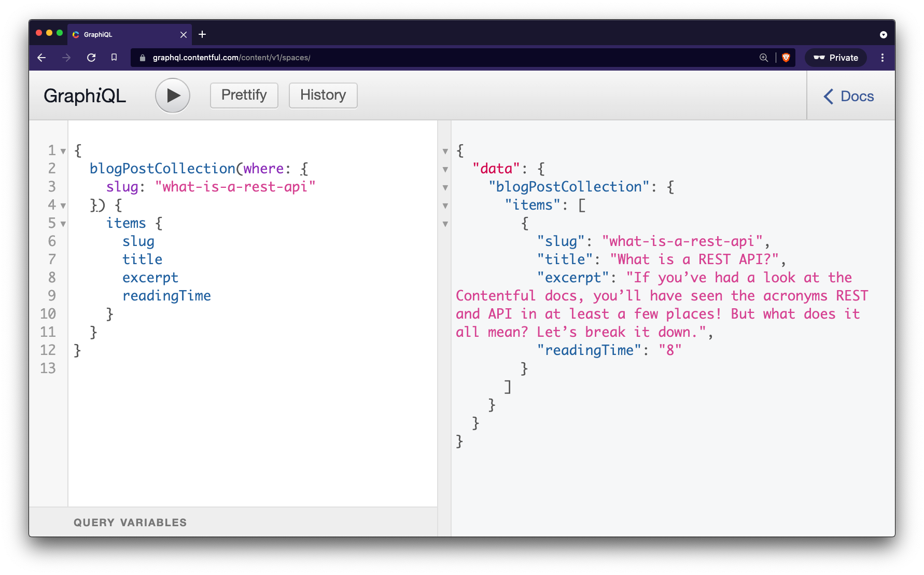The width and height of the screenshot is (924, 575).
Task: Run the GraphQL query with play button
Action: 173,95
